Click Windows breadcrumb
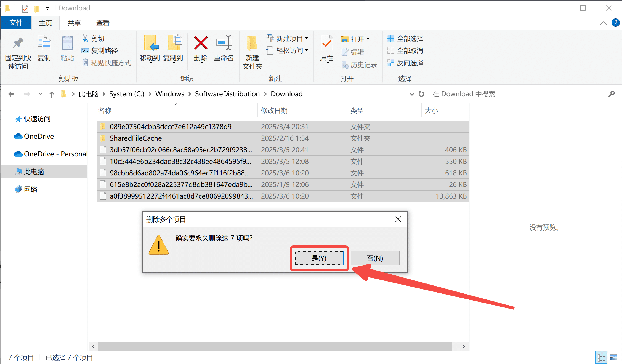The width and height of the screenshot is (622, 364). pos(170,94)
